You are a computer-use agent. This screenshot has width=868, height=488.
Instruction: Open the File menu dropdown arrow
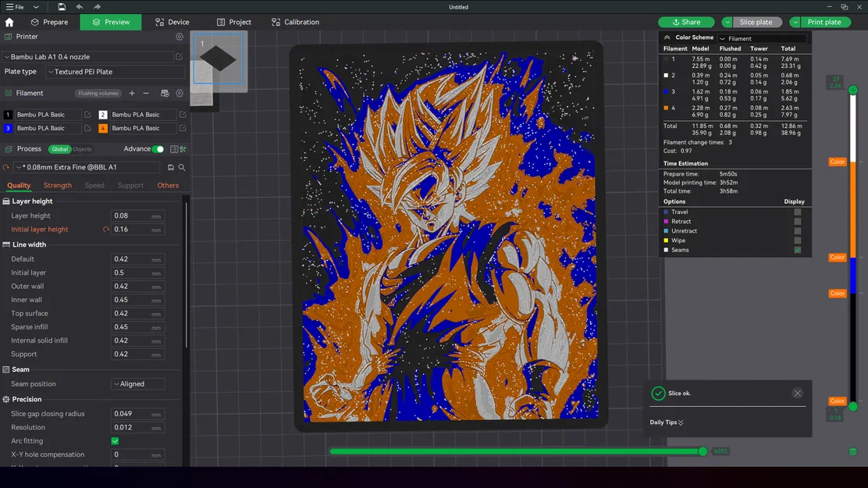pos(36,7)
